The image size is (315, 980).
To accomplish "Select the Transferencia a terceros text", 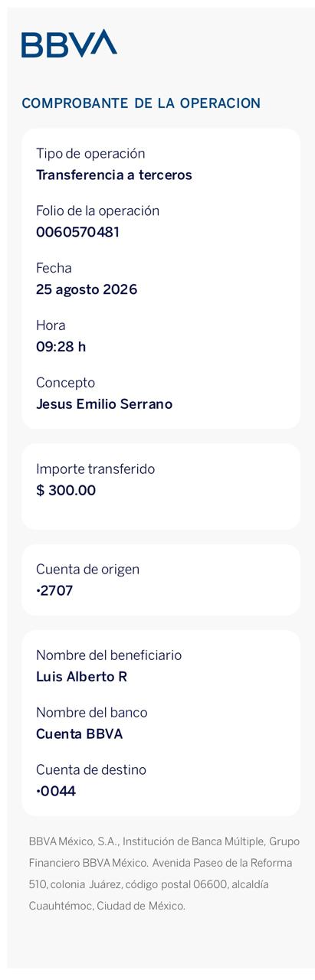I will coord(114,175).
